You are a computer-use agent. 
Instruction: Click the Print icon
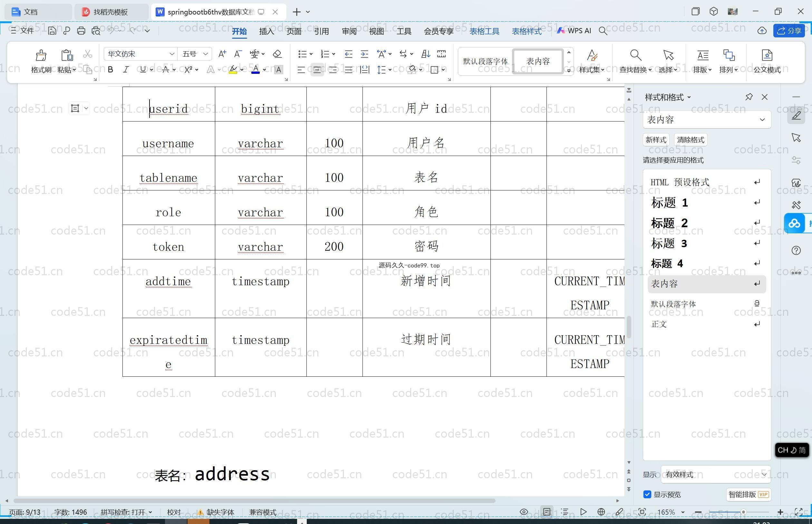(x=81, y=31)
